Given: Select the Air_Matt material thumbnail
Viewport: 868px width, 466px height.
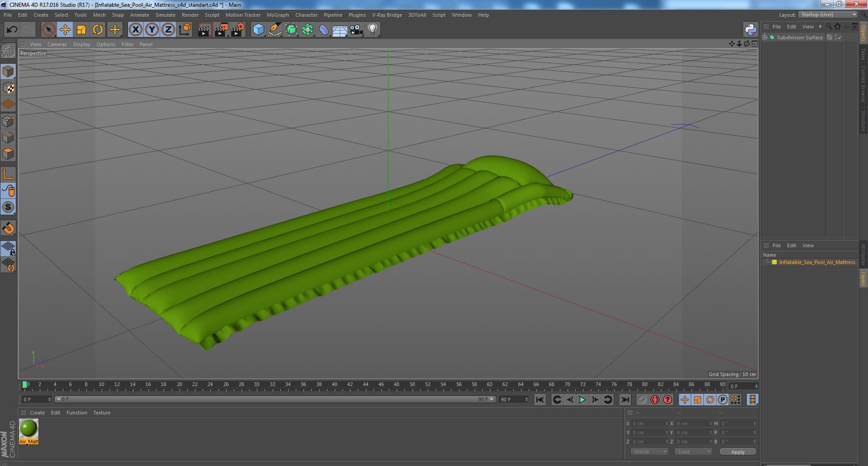Looking at the screenshot, I should pos(28,432).
